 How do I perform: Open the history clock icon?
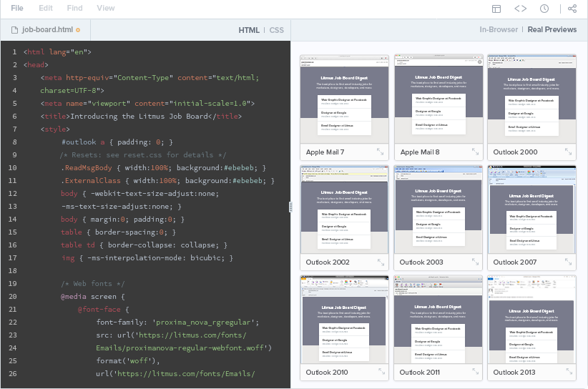[x=544, y=9]
